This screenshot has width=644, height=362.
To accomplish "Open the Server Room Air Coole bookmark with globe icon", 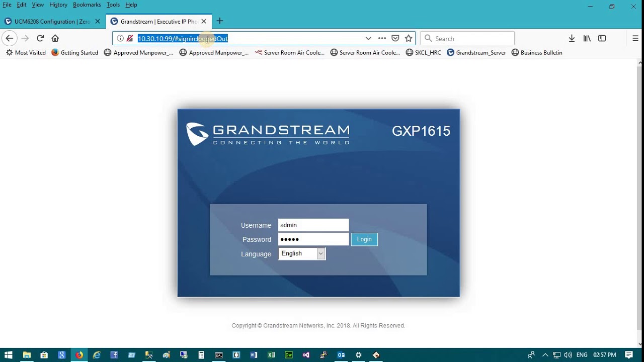I will [x=365, y=52].
